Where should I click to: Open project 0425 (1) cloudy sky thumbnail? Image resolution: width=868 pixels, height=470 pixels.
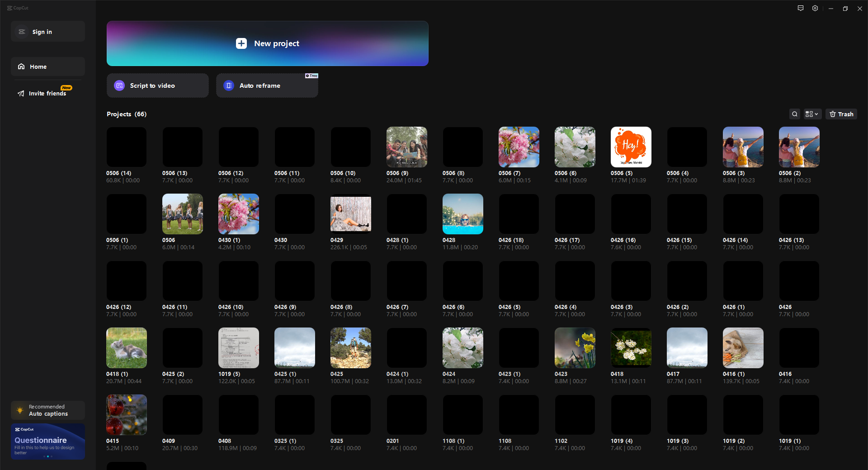tap(295, 348)
